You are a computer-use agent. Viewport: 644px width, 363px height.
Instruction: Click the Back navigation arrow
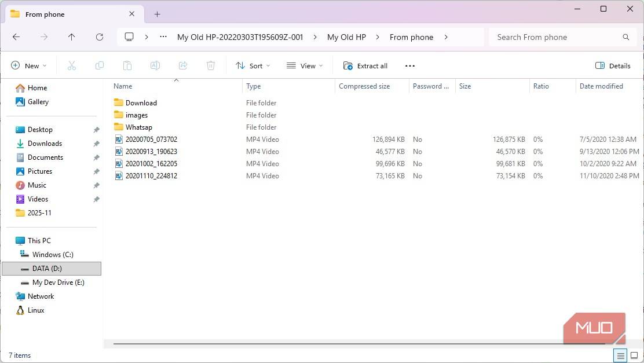[16, 37]
